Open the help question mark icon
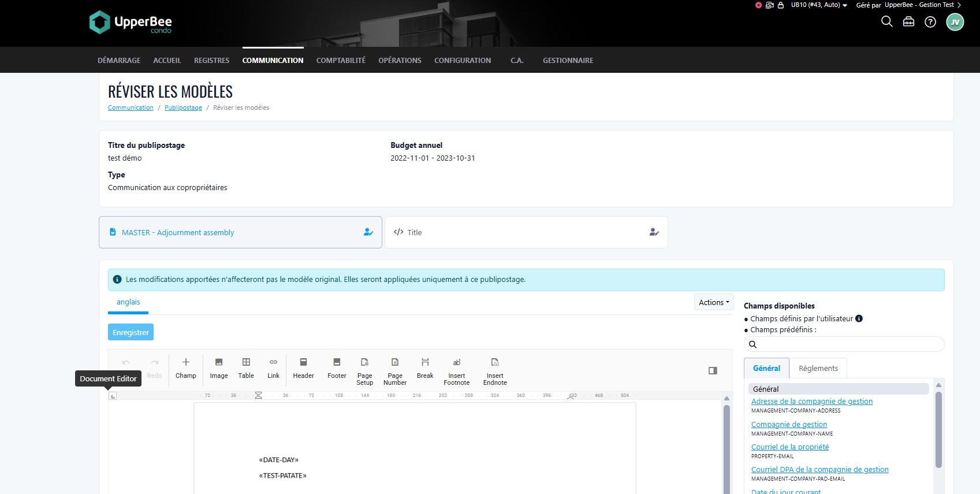 click(x=930, y=22)
